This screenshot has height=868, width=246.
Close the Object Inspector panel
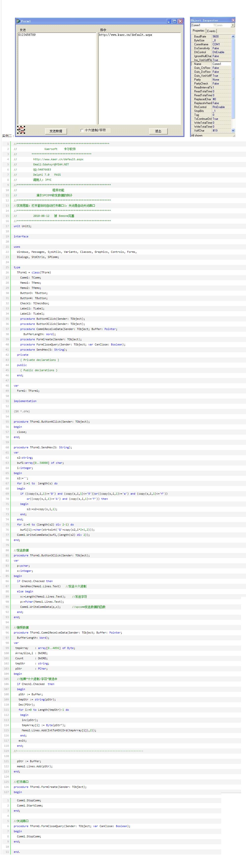pyautogui.click(x=233, y=20)
